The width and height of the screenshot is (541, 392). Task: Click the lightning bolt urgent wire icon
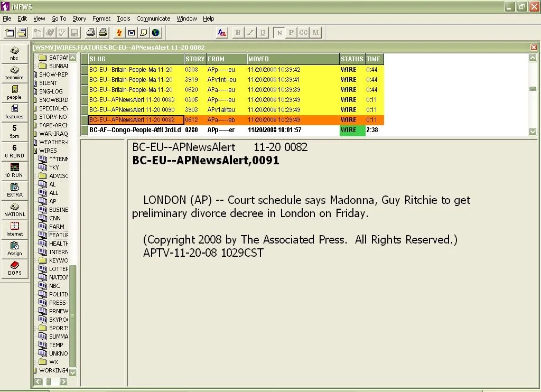119,33
